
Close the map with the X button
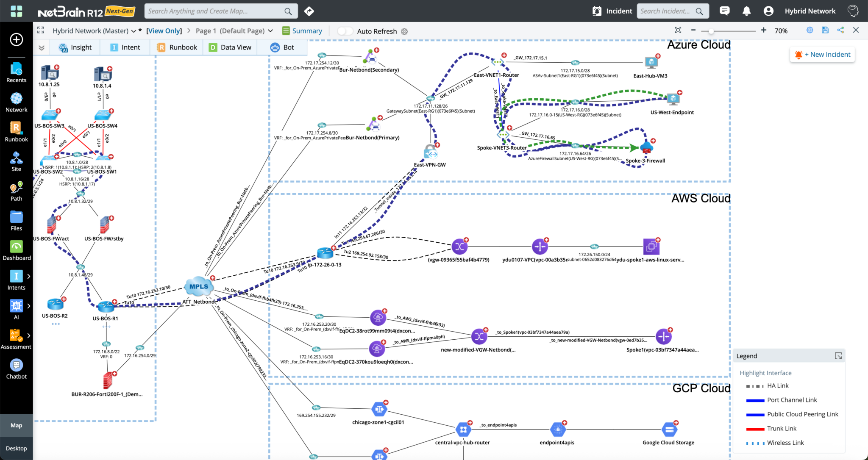click(856, 30)
